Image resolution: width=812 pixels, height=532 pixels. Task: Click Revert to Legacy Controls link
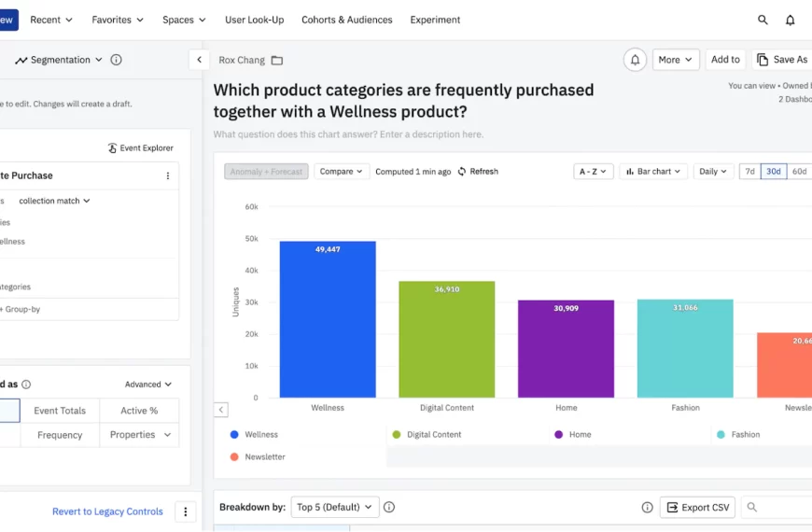click(x=107, y=511)
